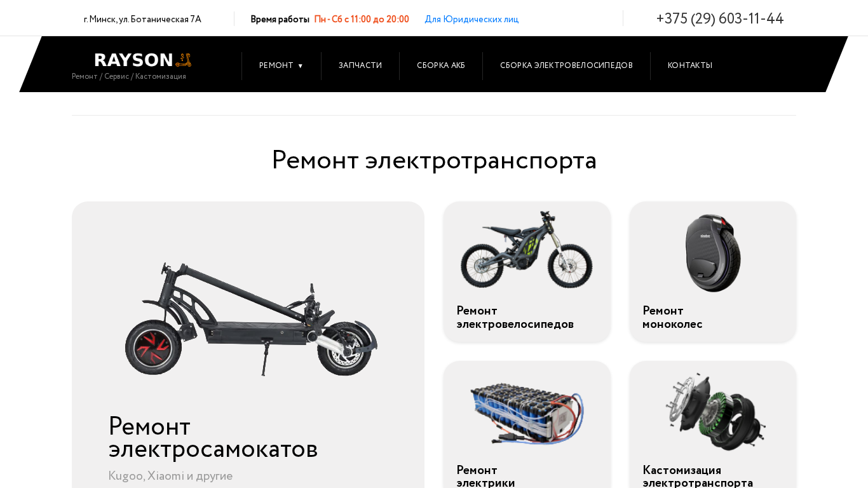This screenshot has width=868, height=488.
Task: Open Ремонт электрики card title
Action: tap(486, 476)
